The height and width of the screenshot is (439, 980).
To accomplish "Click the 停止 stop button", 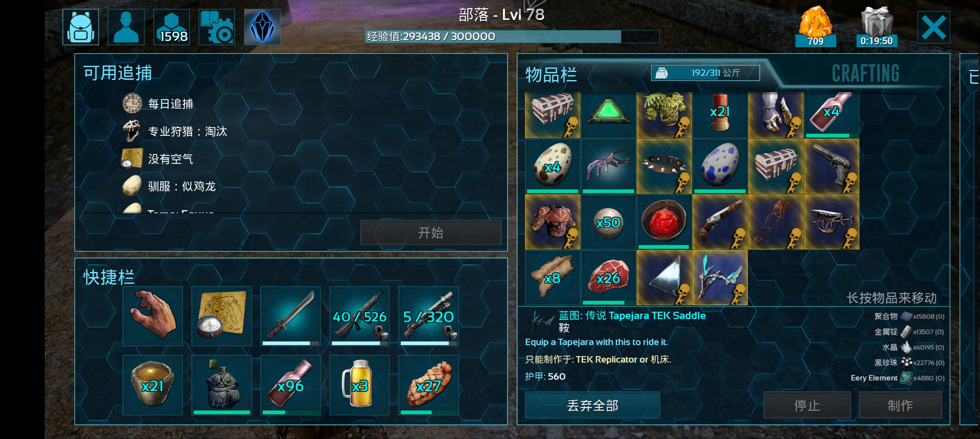I will point(807,405).
